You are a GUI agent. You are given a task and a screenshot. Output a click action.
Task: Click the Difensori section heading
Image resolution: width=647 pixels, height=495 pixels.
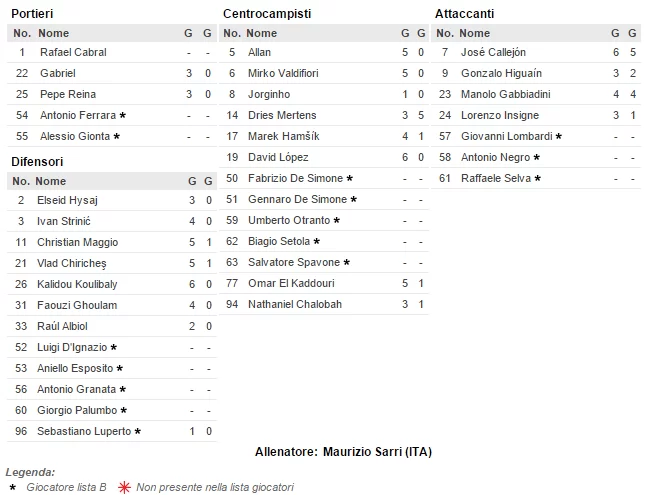click(x=37, y=161)
